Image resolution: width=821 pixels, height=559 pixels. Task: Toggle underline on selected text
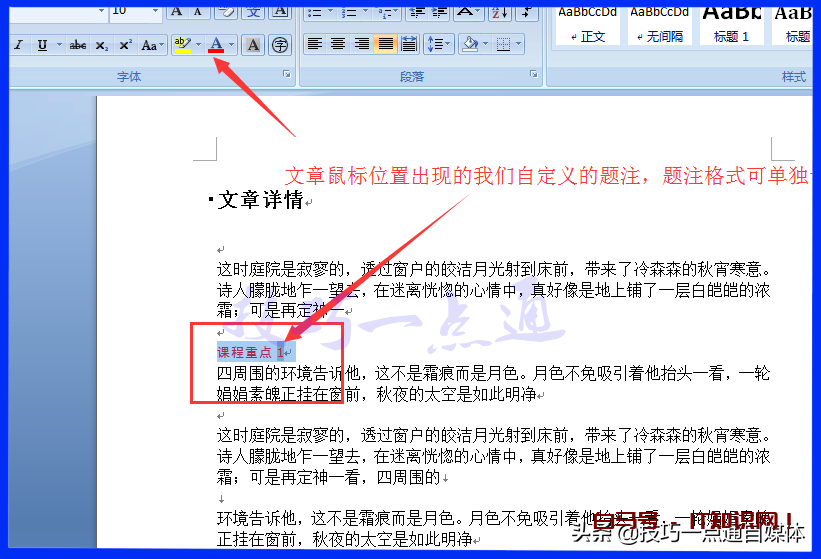42,45
